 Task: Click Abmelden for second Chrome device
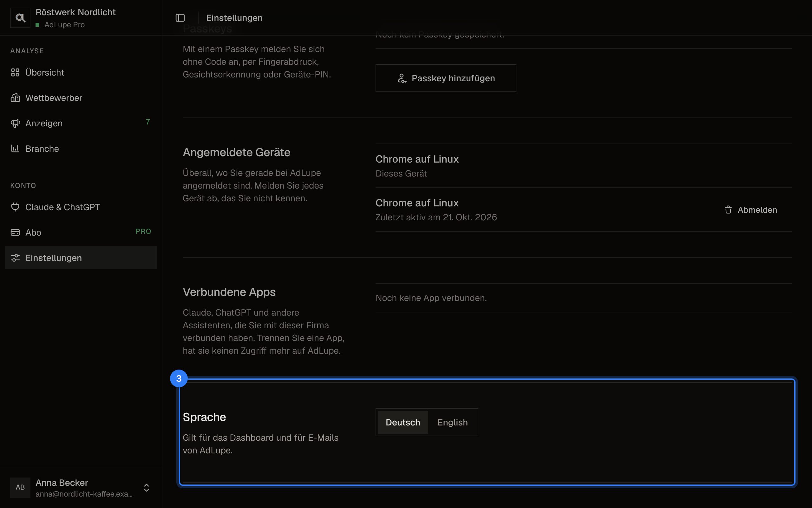750,210
